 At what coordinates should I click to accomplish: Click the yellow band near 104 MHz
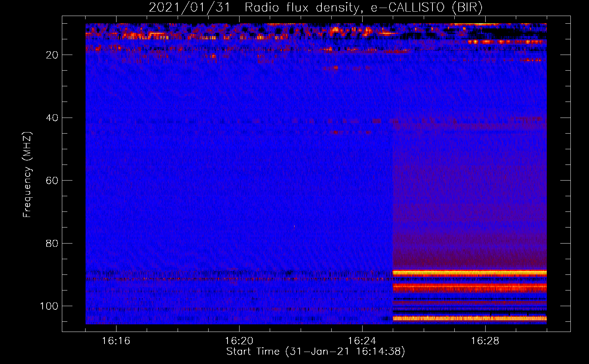tap(470, 318)
